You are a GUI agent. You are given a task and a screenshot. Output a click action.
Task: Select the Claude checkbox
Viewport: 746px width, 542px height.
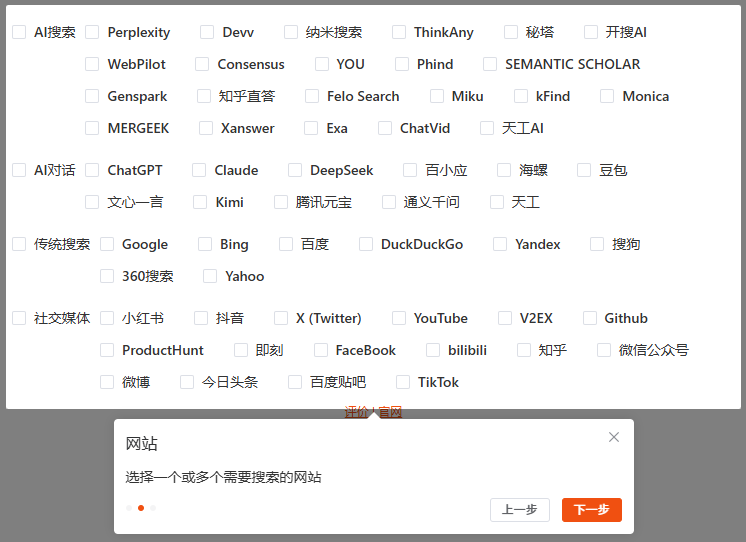[199, 170]
